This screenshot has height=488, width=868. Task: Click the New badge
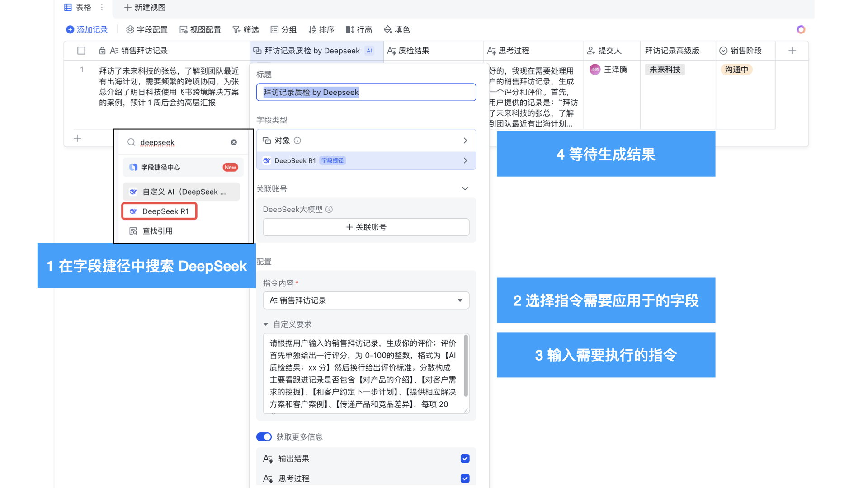[x=230, y=167]
